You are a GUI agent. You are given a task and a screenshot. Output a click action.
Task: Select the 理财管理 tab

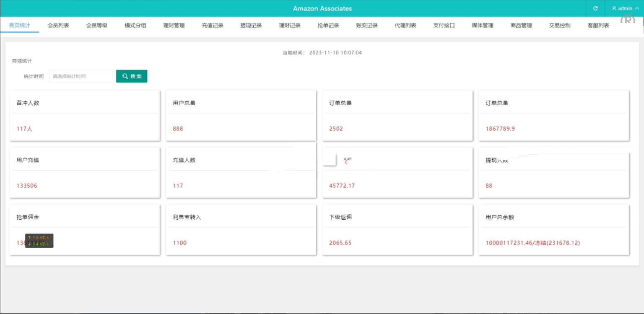[174, 26]
